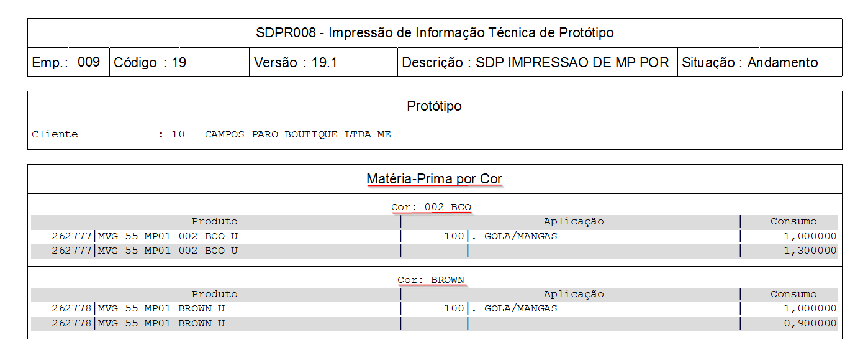Click Consumo column header under 002 BCO
The height and width of the screenshot is (355, 868).
[x=793, y=221]
